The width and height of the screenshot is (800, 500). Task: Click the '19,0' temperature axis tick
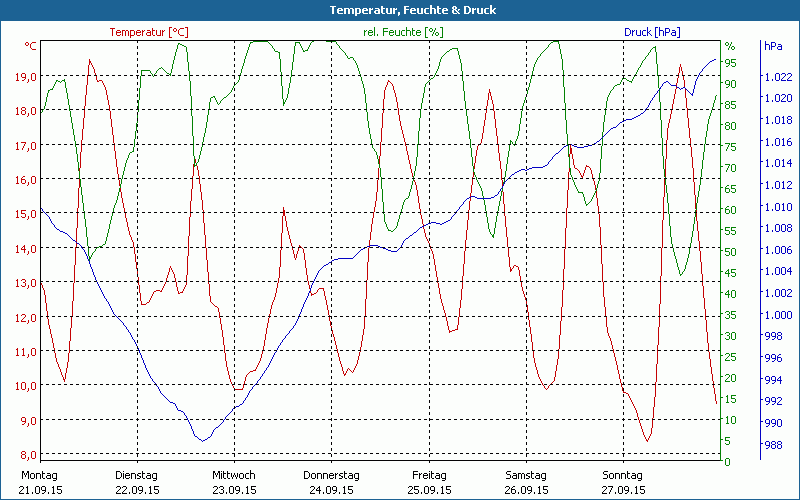pyautogui.click(x=25, y=77)
